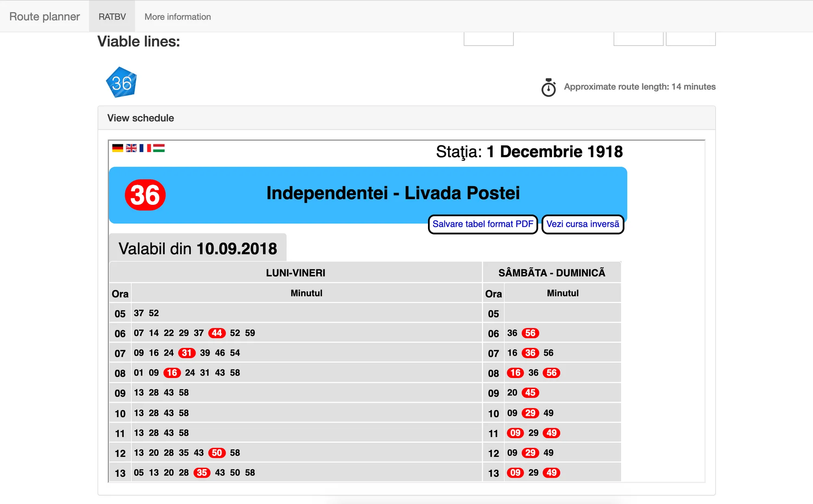Click red highlighted 50 in hour 12

(217, 453)
